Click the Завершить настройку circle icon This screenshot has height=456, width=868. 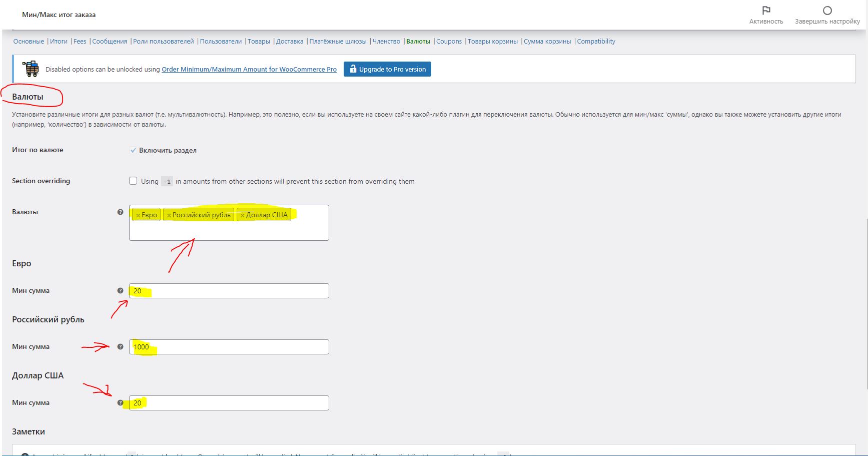827,11
